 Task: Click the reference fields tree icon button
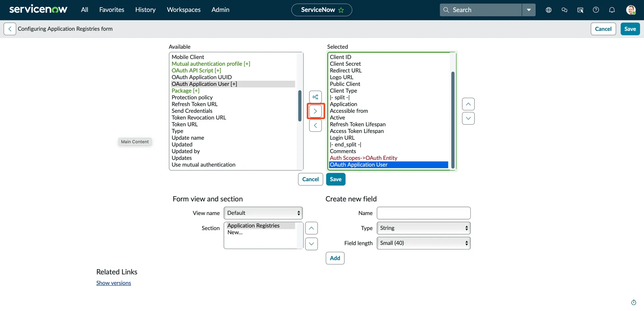(315, 97)
